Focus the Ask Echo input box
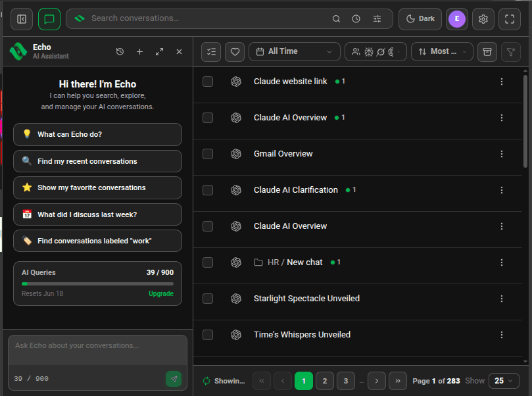The height and width of the screenshot is (396, 532). click(x=97, y=351)
